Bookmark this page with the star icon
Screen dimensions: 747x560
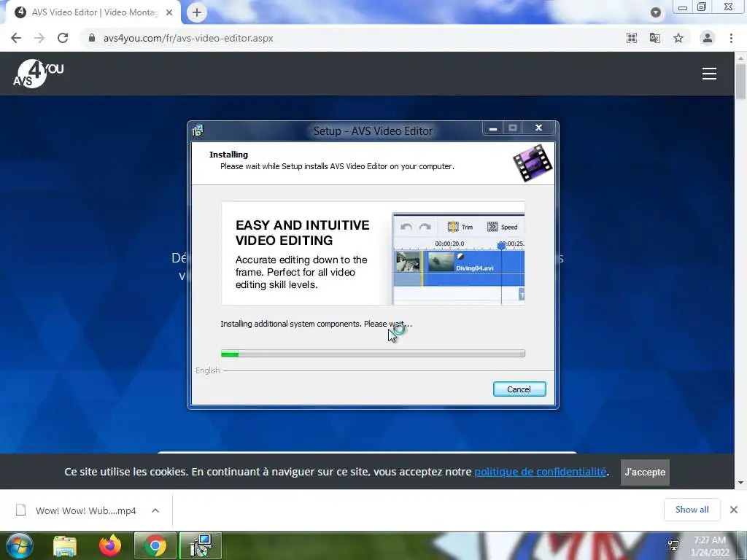click(678, 38)
